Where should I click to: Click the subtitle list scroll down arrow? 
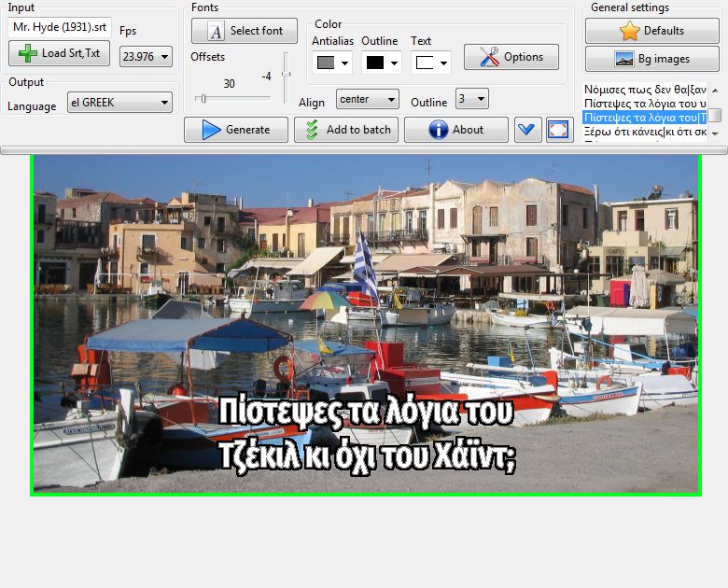coord(715,133)
